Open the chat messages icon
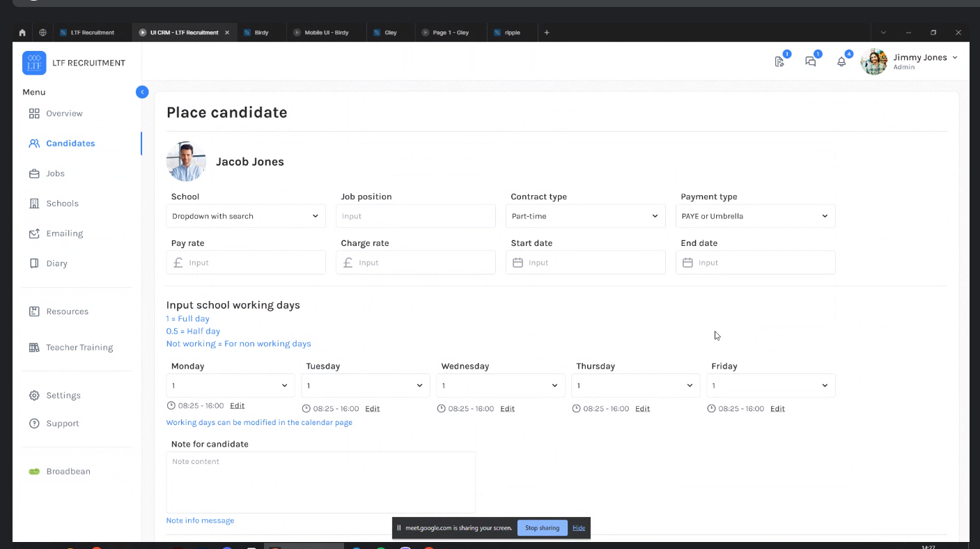 pyautogui.click(x=810, y=61)
